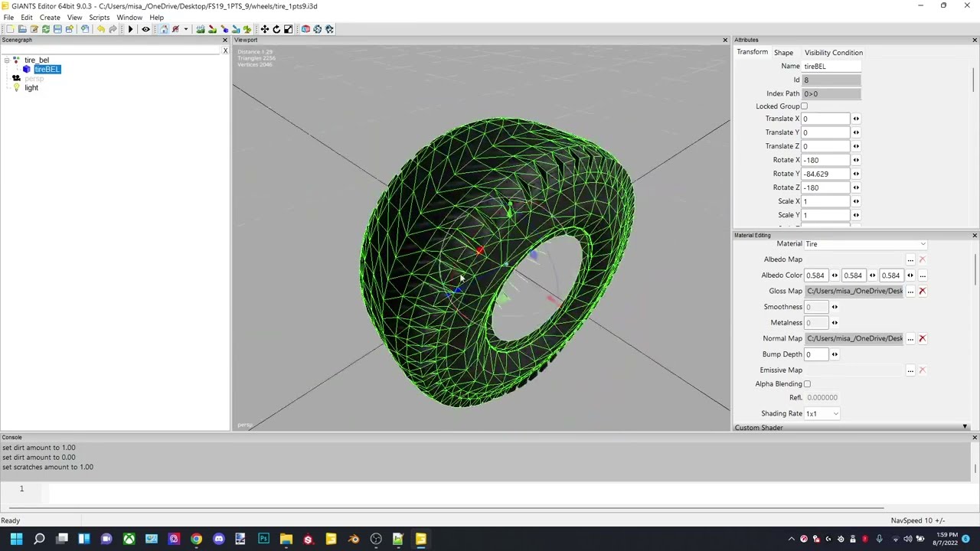Select tire_bel root node in scenegraph
This screenshot has height=551, width=980.
(x=37, y=60)
